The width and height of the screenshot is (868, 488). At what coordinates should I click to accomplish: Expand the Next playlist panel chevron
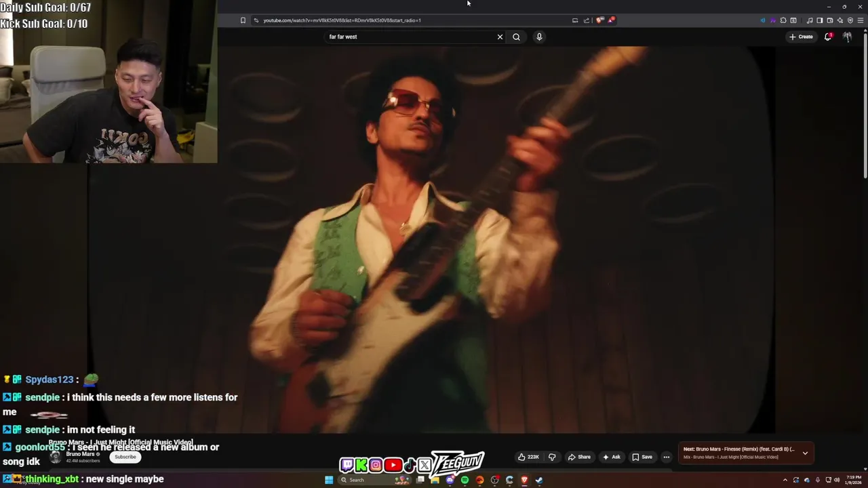click(805, 453)
